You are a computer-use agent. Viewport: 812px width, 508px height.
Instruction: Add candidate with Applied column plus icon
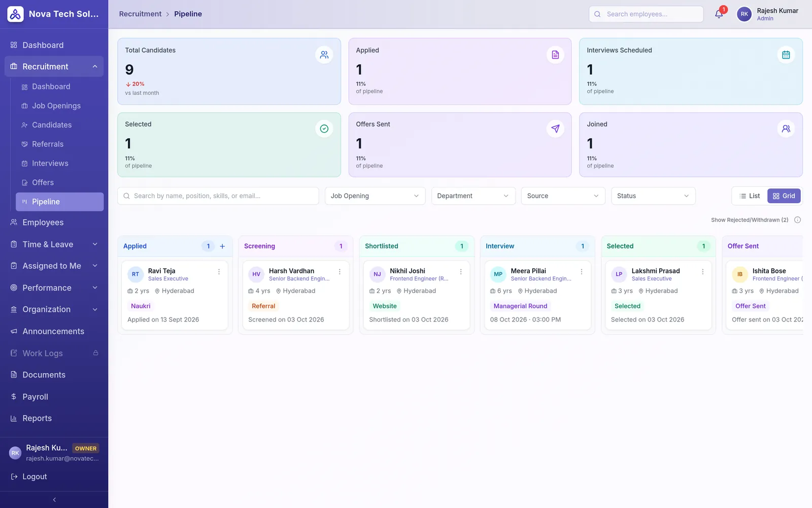(x=222, y=246)
